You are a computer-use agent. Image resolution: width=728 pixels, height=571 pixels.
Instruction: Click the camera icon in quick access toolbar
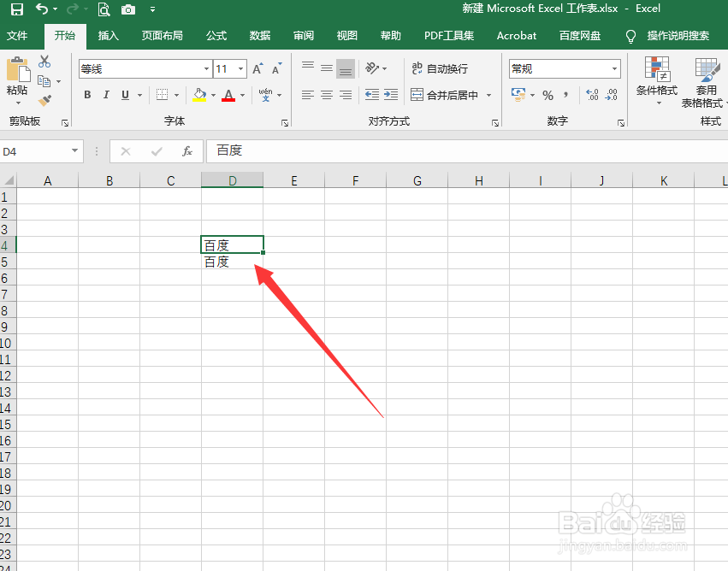pos(128,9)
